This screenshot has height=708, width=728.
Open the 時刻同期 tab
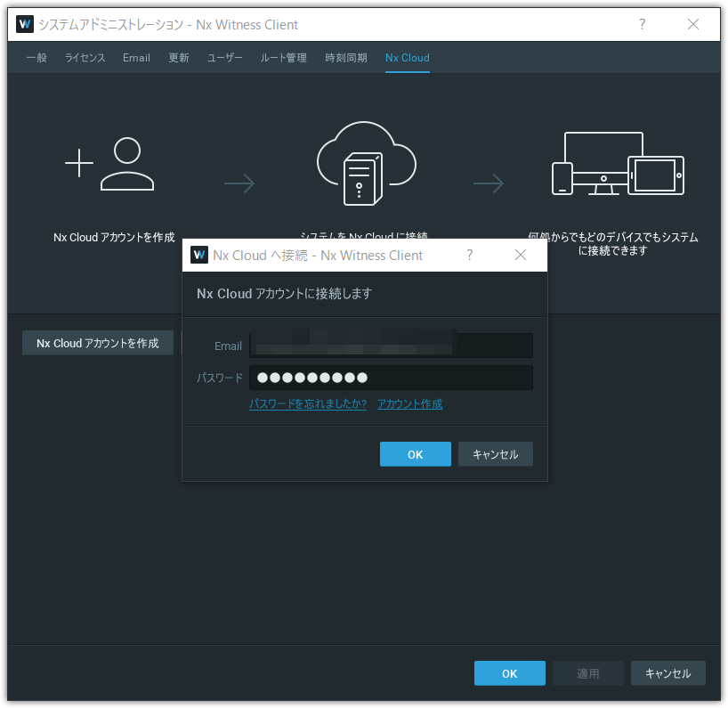point(345,58)
